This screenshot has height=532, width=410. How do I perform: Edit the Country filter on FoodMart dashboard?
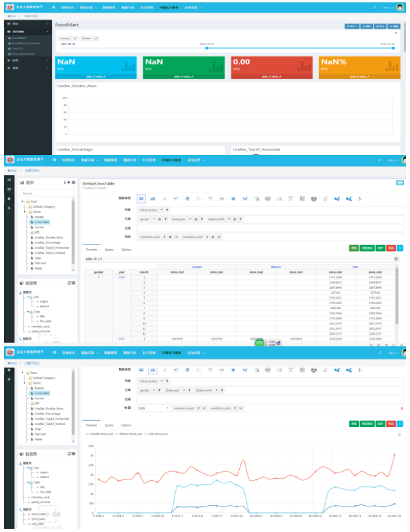(75, 38)
